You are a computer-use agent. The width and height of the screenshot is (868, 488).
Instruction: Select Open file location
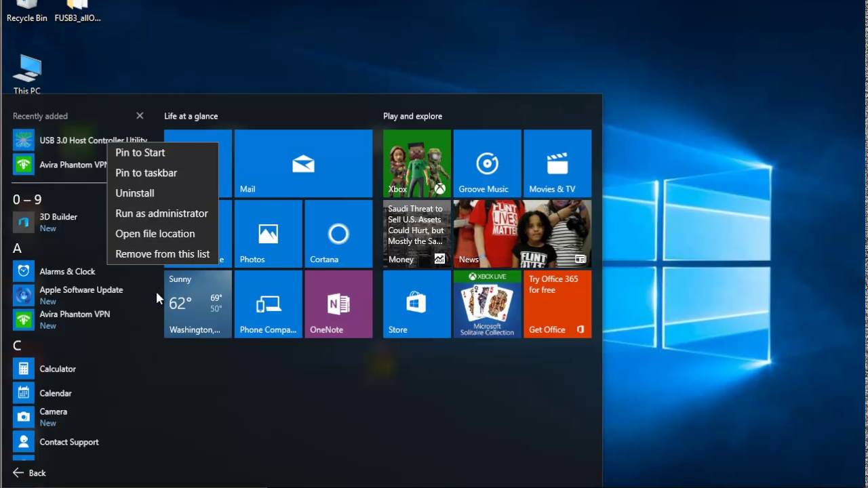pos(163,234)
